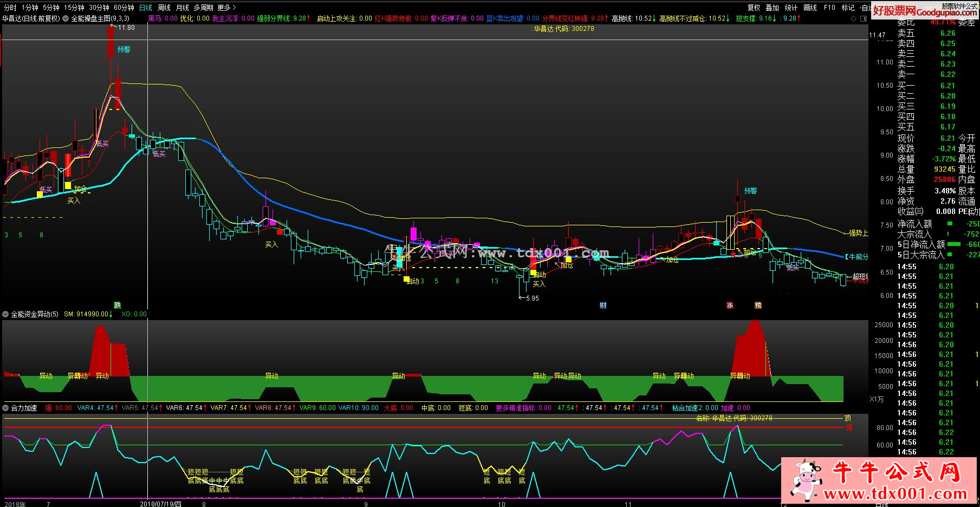Click the 5日大宗流入 row label
Viewport: 980px width, 507px height.
pos(921,255)
